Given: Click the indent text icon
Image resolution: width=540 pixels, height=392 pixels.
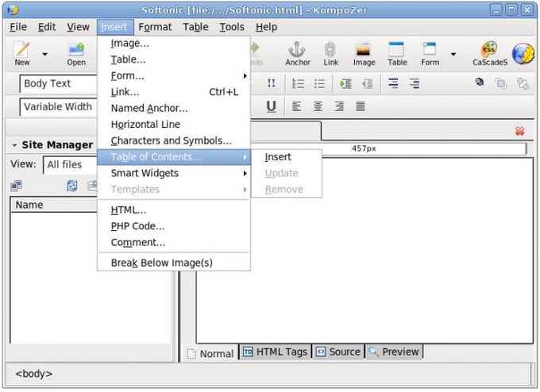Looking at the screenshot, I should click(345, 83).
